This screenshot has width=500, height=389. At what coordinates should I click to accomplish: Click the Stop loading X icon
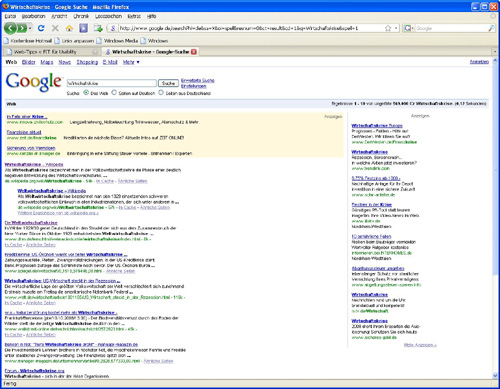pyautogui.click(x=55, y=28)
